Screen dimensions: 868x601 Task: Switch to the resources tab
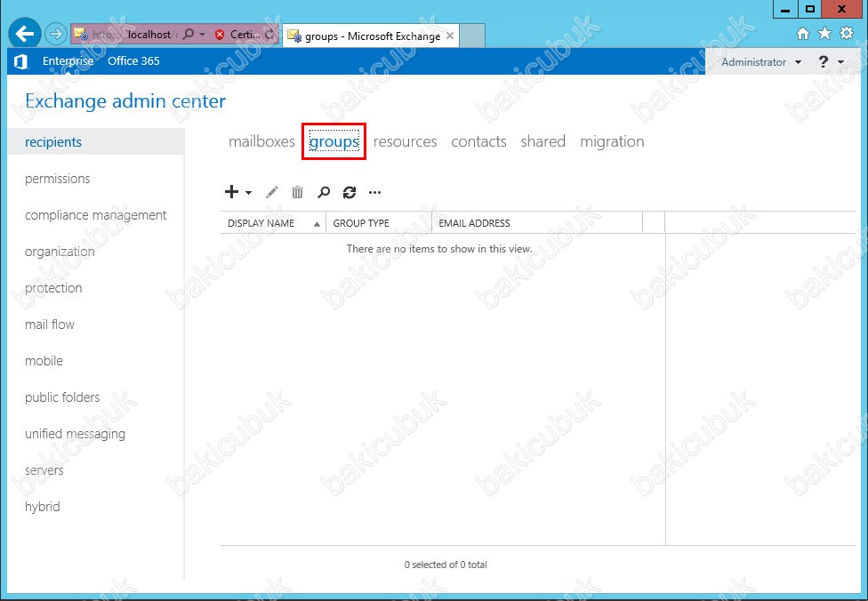pos(405,141)
